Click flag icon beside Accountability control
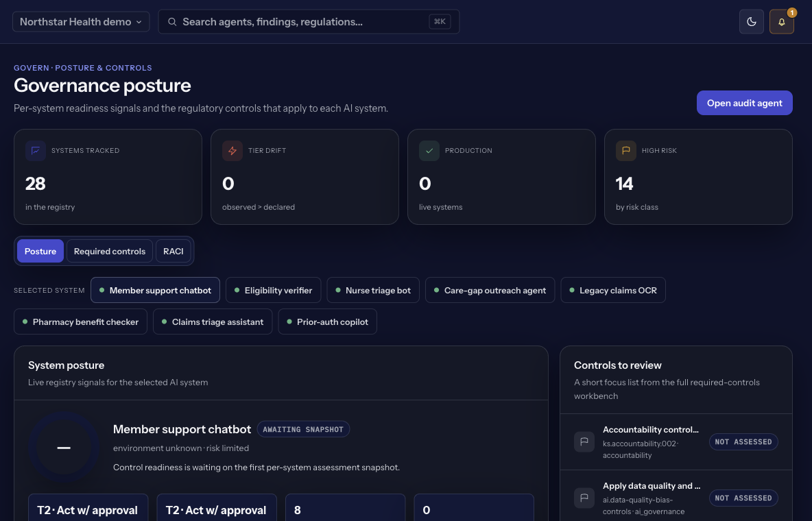Viewport: 812px width, 521px height. (584, 441)
